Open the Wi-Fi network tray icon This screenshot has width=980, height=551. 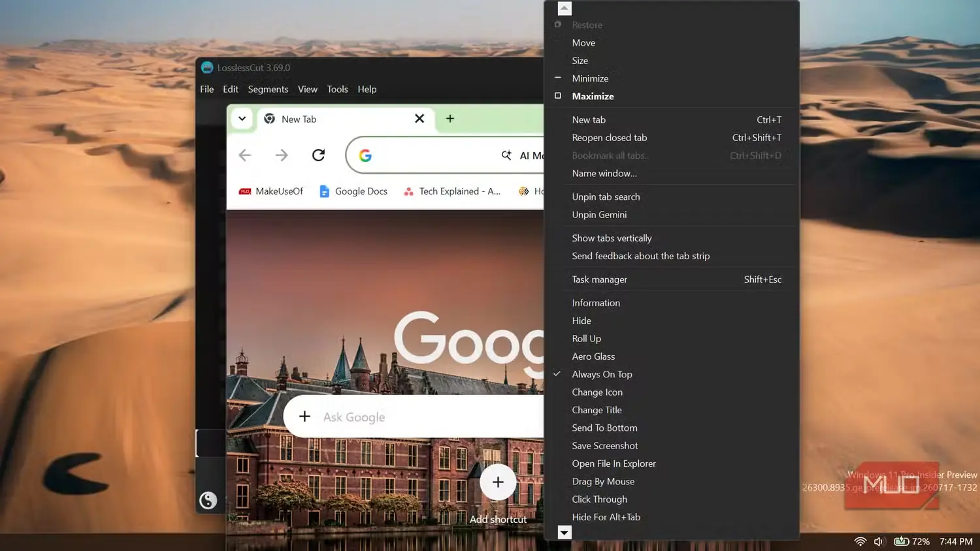[860, 541]
